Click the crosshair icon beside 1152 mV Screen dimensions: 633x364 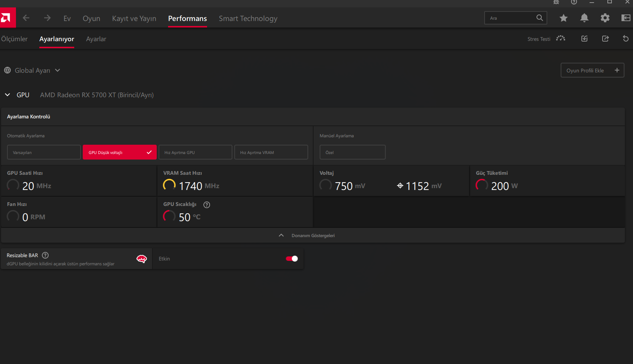coord(400,186)
